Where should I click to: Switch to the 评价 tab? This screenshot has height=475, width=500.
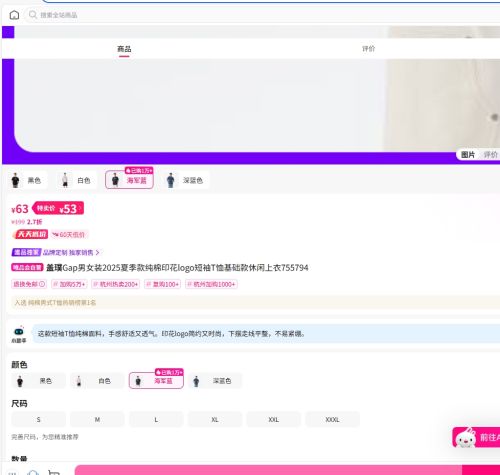pos(368,49)
